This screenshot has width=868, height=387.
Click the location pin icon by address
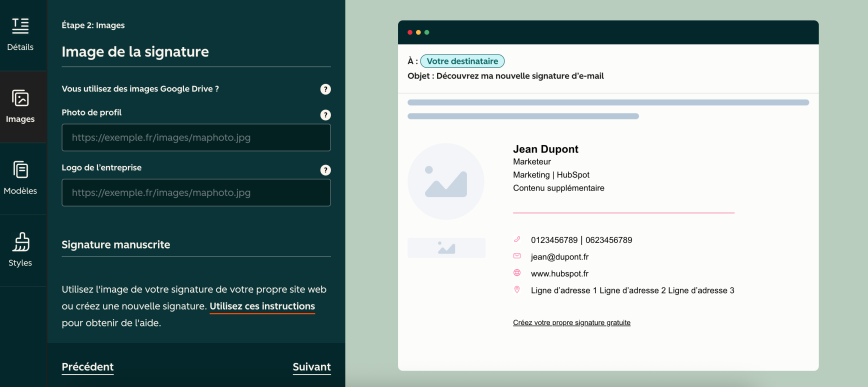pyautogui.click(x=517, y=289)
